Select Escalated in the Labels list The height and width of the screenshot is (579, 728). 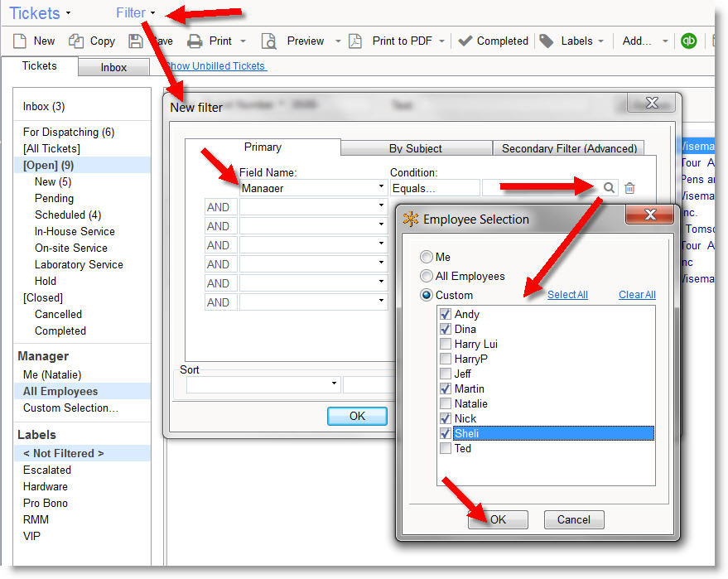pos(47,470)
